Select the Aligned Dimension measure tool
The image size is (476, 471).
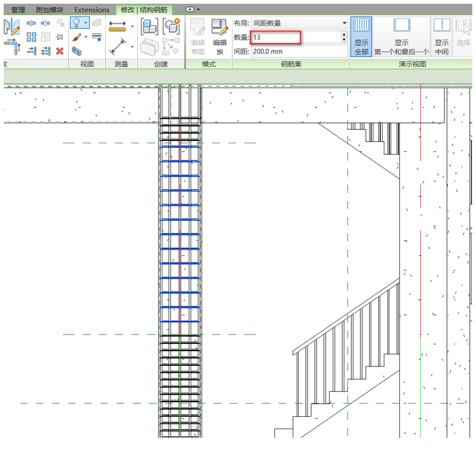(117, 26)
